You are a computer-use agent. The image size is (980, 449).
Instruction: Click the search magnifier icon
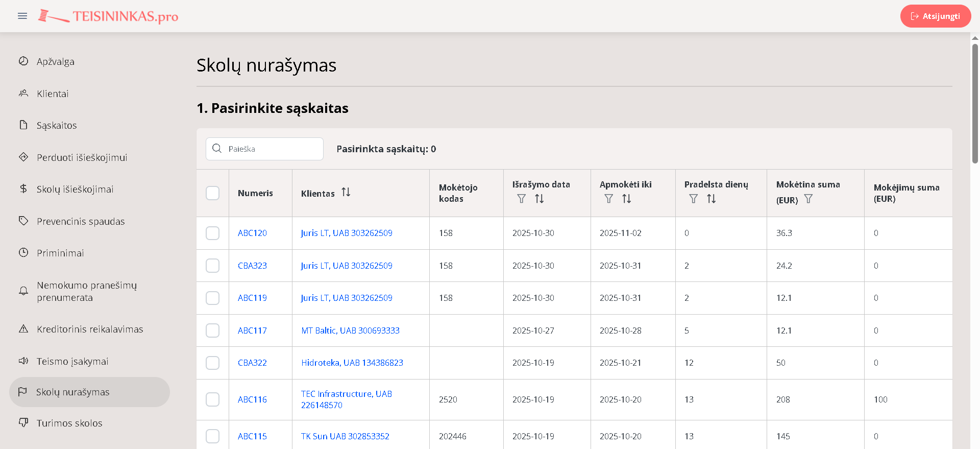(x=217, y=149)
